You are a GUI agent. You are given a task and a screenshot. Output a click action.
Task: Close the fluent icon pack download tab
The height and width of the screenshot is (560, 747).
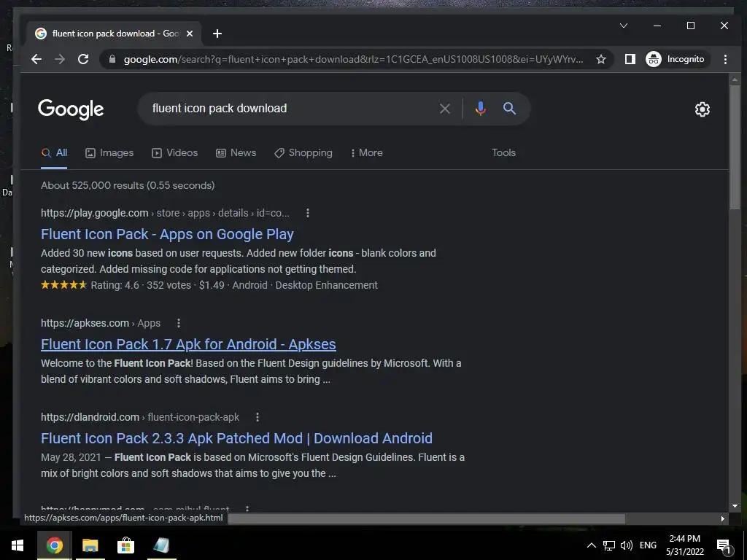190,34
